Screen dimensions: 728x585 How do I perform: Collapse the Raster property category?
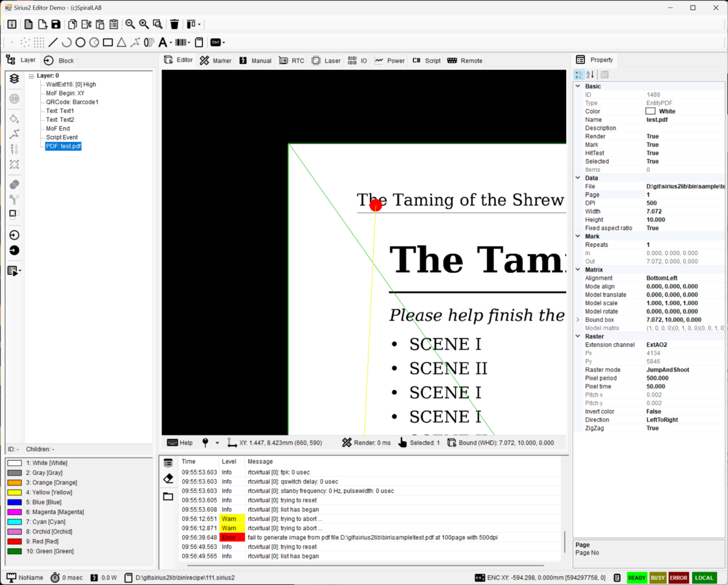(x=578, y=336)
